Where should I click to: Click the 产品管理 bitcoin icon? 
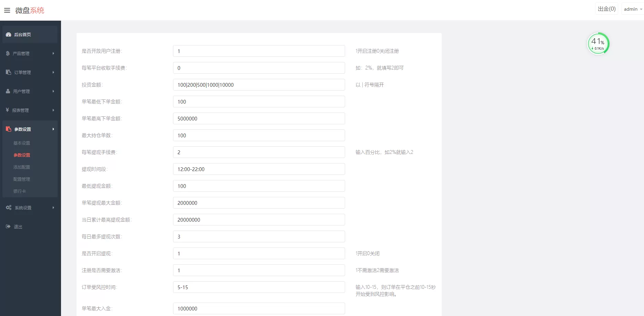click(x=8, y=53)
